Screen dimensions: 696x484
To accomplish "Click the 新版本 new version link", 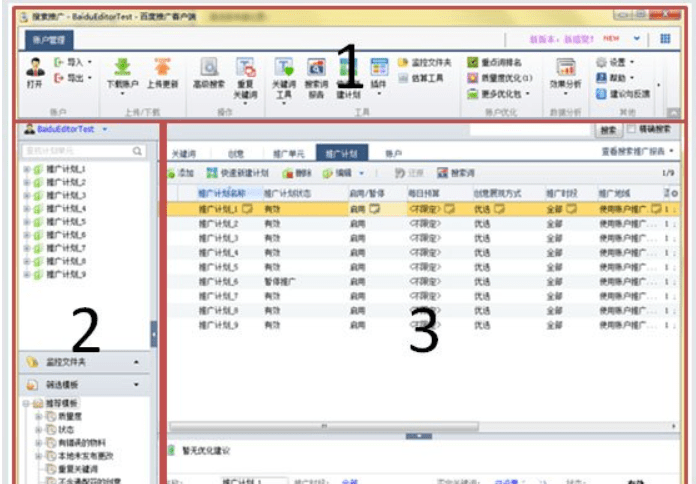I will pyautogui.click(x=562, y=39).
